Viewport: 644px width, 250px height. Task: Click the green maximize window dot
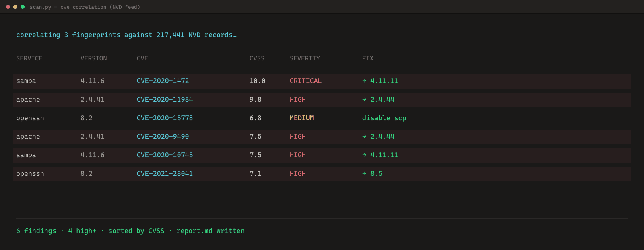point(23,7)
